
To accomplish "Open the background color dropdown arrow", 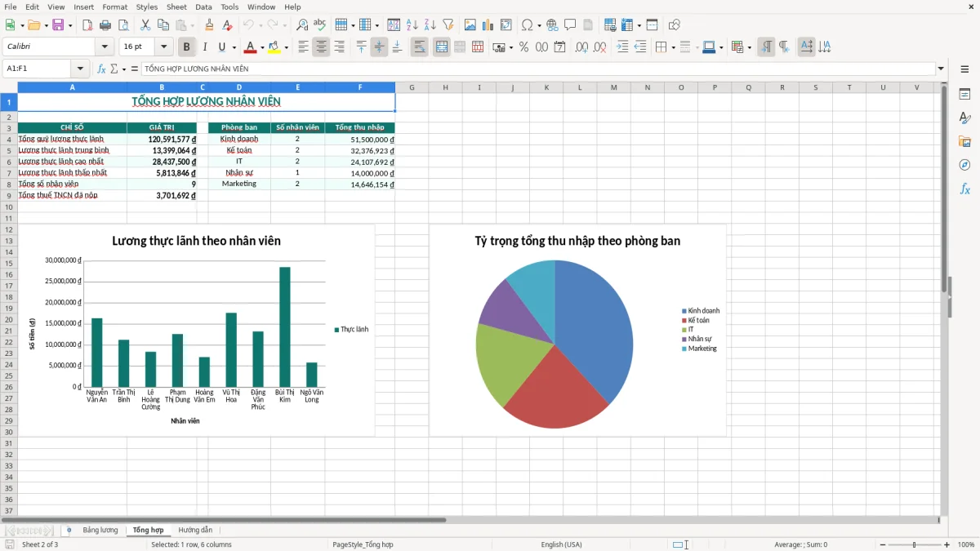I will click(286, 47).
